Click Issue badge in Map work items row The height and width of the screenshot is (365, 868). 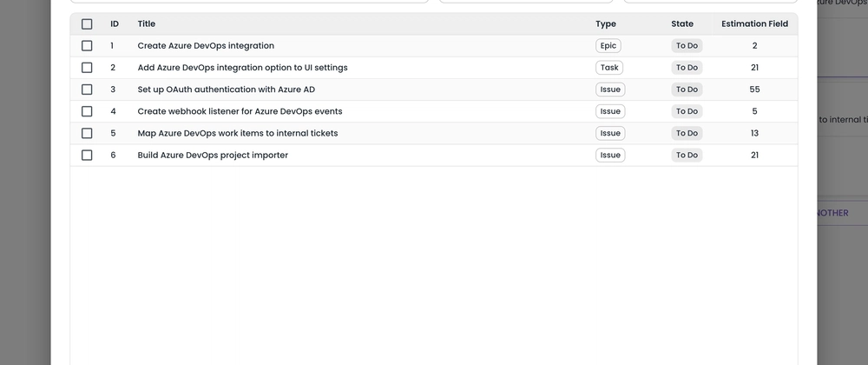(610, 133)
